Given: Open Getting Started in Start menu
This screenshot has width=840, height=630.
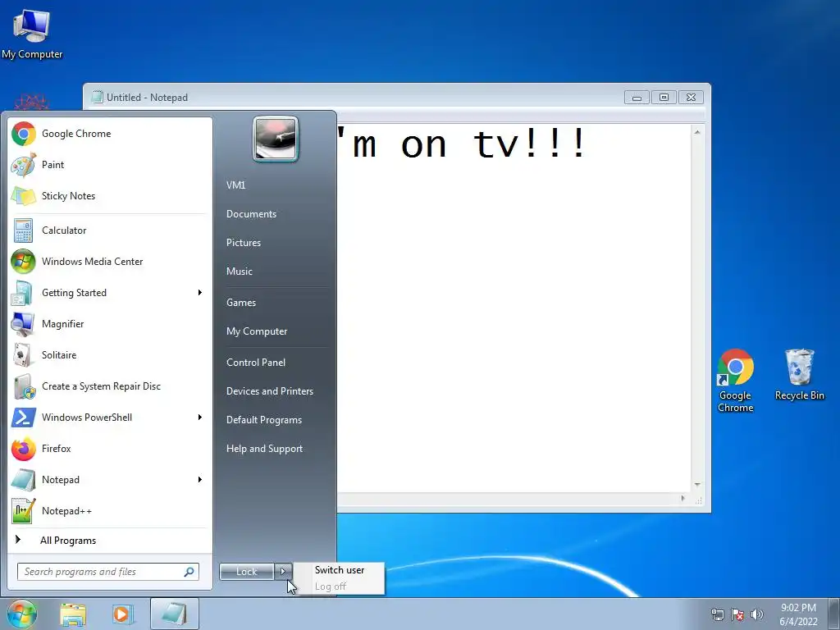Looking at the screenshot, I should click(109, 293).
